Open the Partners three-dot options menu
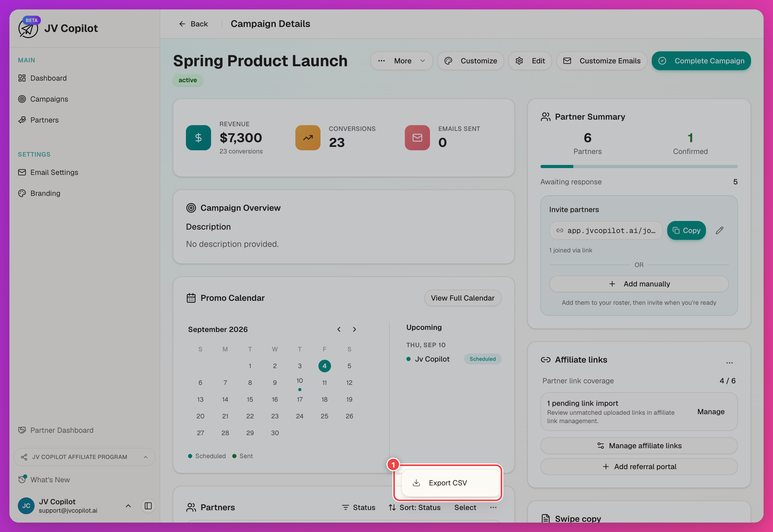Image resolution: width=773 pixels, height=532 pixels. 493,507
